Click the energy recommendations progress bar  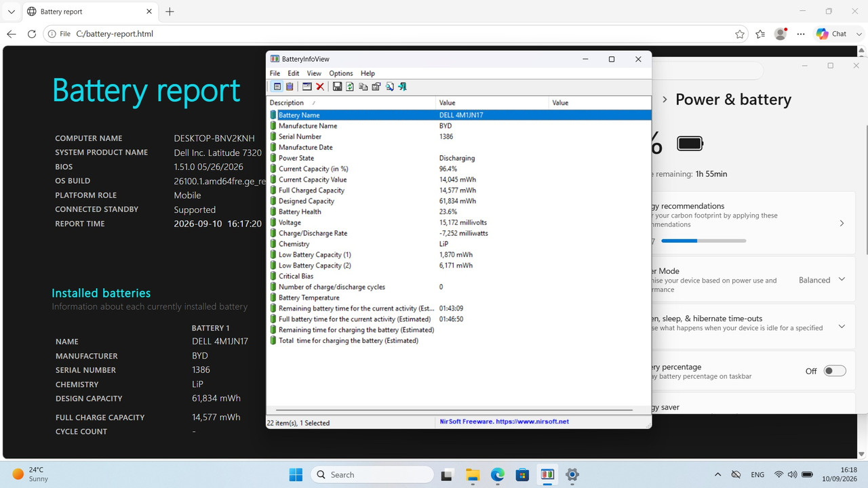pyautogui.click(x=704, y=241)
